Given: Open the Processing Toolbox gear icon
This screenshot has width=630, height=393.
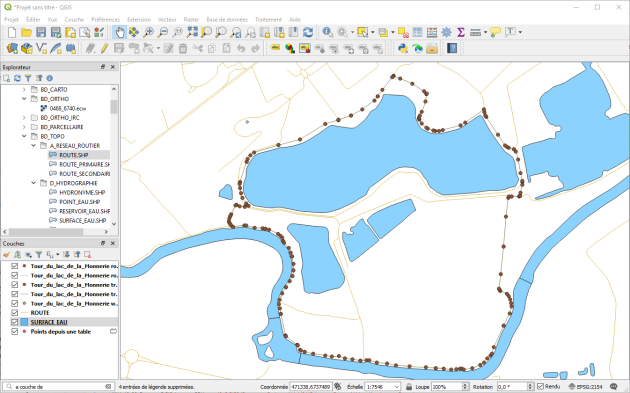Looking at the screenshot, I should pyautogui.click(x=446, y=32).
